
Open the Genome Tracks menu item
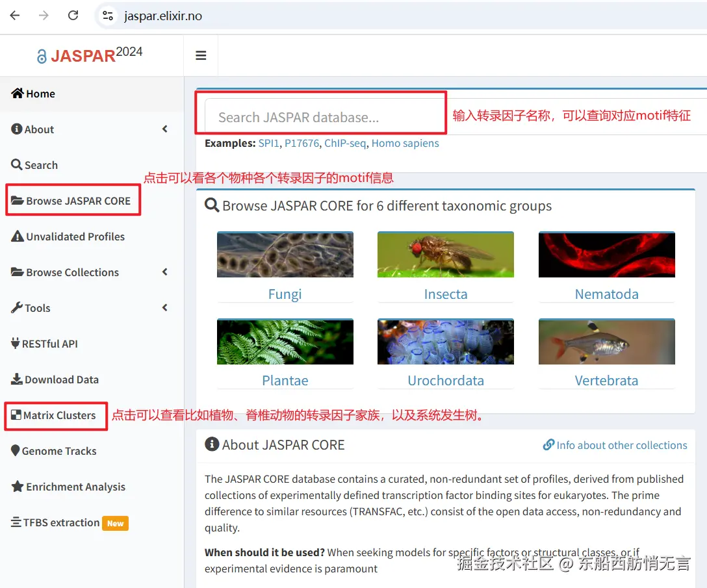coord(92,451)
